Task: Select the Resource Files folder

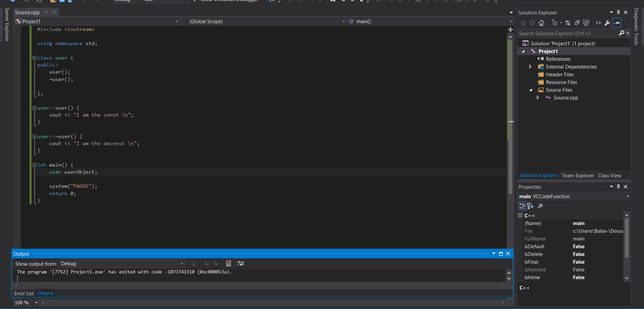Action: [x=561, y=82]
